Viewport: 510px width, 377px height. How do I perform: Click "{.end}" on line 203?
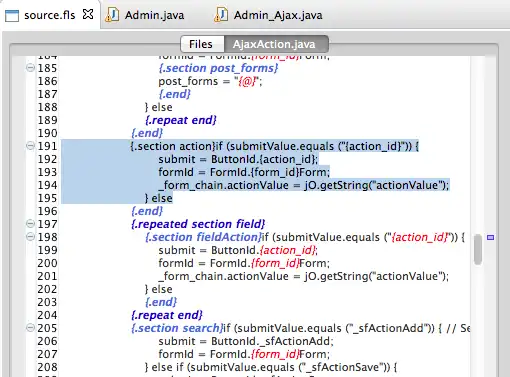161,302
